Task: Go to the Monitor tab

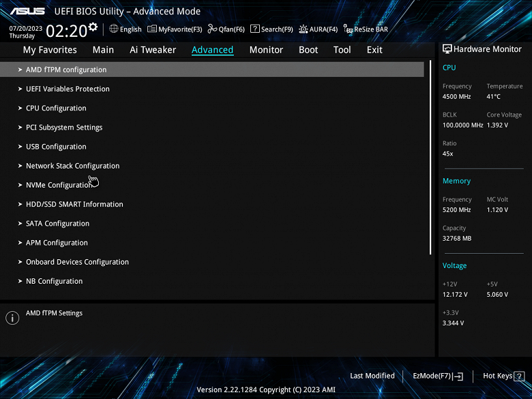Action: coord(266,50)
